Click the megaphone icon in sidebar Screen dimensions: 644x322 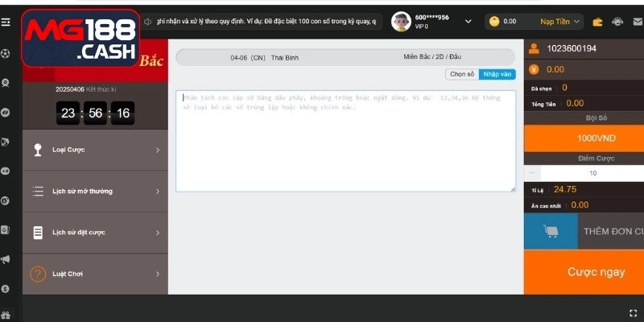click(6, 259)
